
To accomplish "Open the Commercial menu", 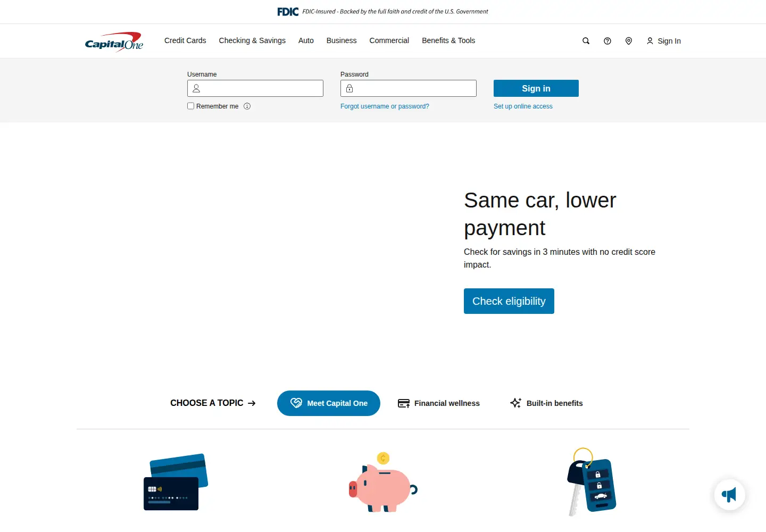I will click(389, 40).
